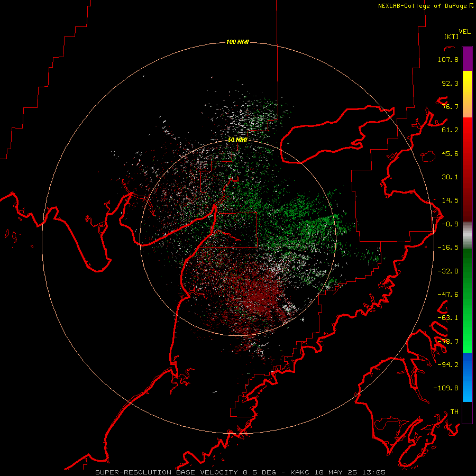Click the blue segment of velocity color bar
This screenshot has width=476, height=476.
point(467,377)
